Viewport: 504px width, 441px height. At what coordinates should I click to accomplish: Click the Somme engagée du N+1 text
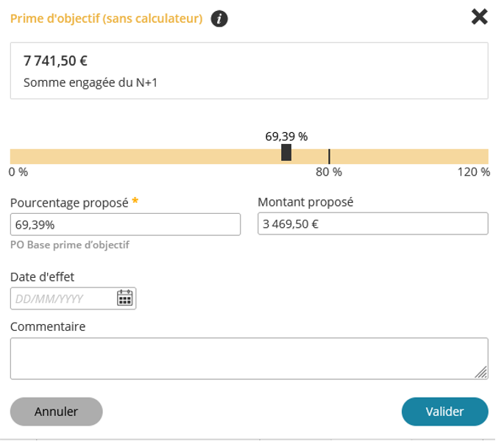[90, 83]
